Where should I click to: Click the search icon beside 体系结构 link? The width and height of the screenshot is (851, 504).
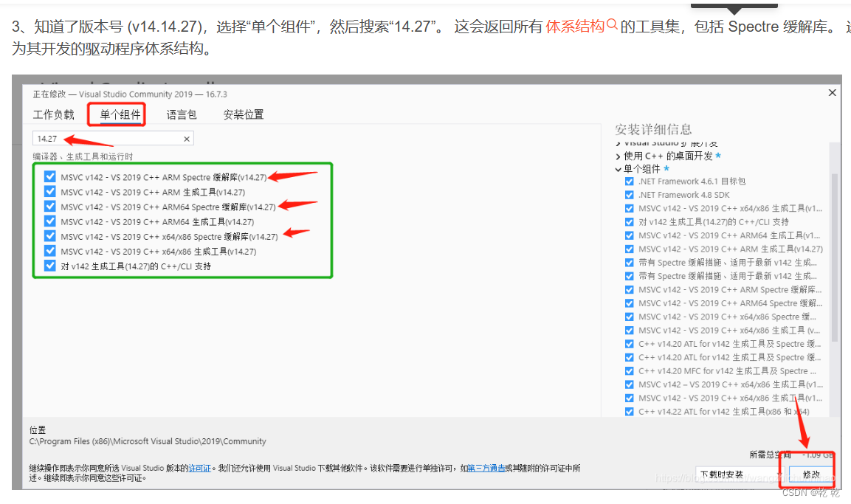(612, 24)
